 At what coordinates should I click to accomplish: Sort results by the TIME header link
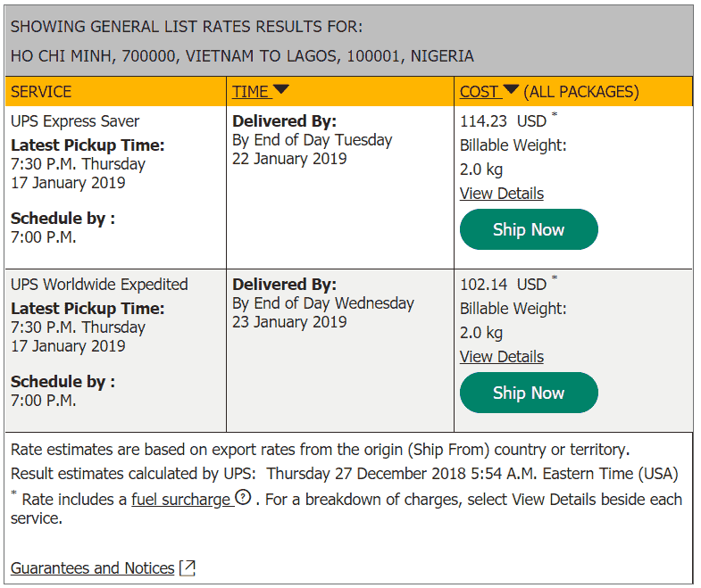251,92
